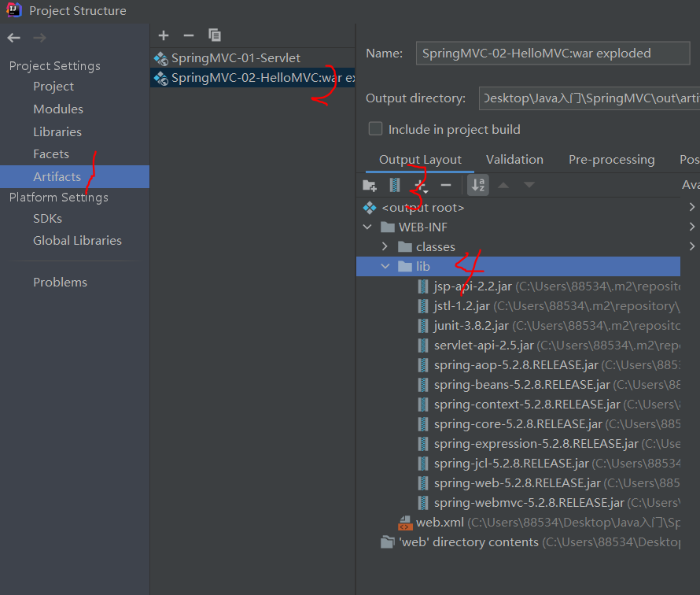700x595 pixels.
Task: Open the Problems page
Action: [x=61, y=283]
